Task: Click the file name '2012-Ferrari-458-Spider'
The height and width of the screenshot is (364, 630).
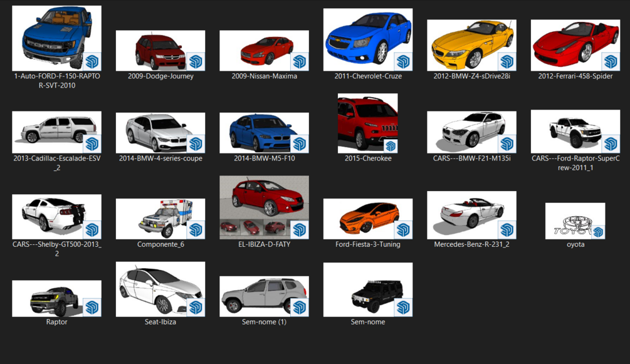Action: (575, 76)
